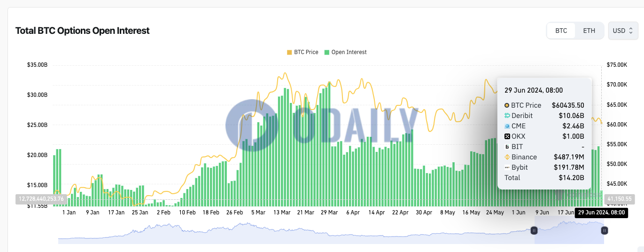The width and height of the screenshot is (644, 252).
Task: Toggle the BTC Price legend series
Action: click(x=303, y=52)
